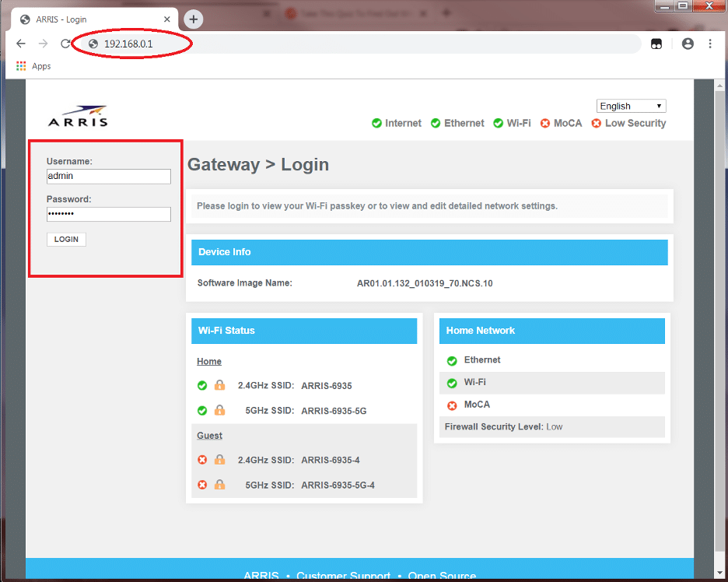Click the Low Security status label
728x582 pixels.
635,123
